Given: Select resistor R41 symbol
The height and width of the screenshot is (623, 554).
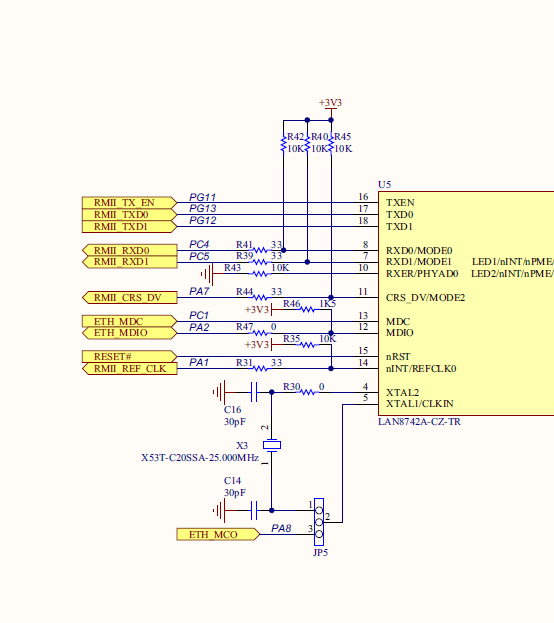Looking at the screenshot, I should tap(260, 250).
